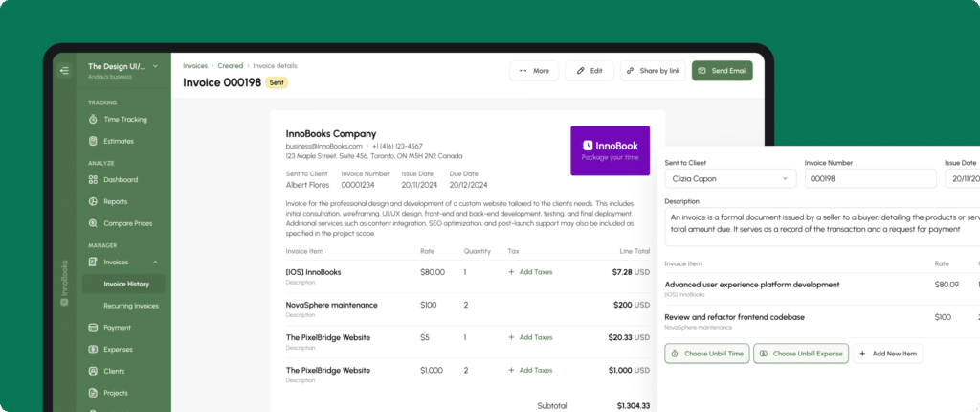Click the Send Email button
Viewport: 980px width, 412px height.
(x=722, y=71)
